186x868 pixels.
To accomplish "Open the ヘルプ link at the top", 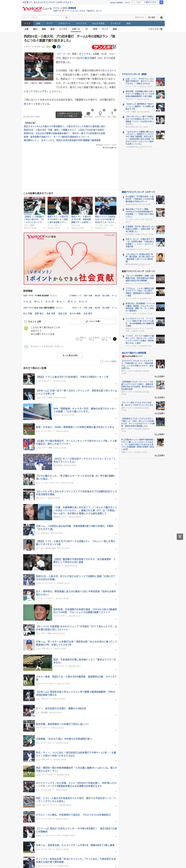I will click(127, 2).
